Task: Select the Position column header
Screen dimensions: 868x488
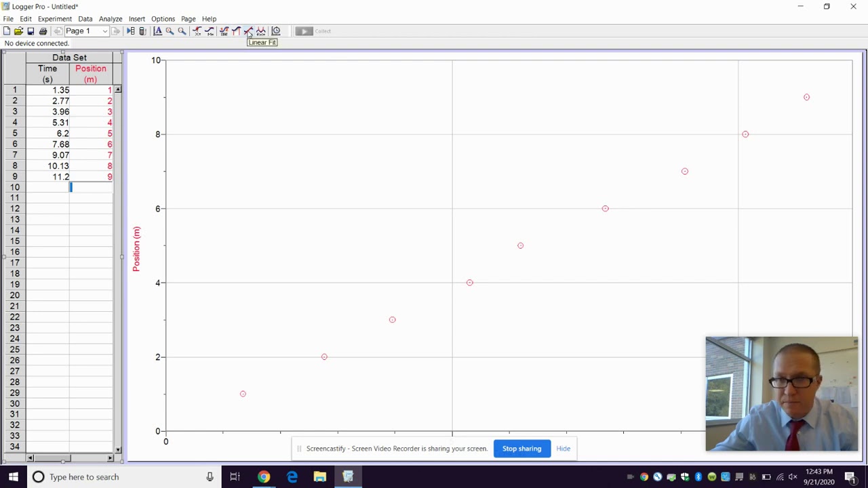Action: (91, 74)
